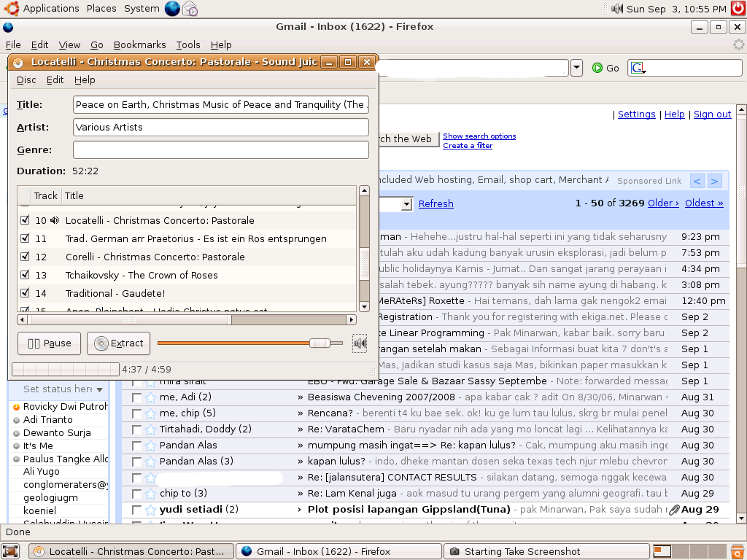Select the chip to (3) email checkbox
The height and width of the screenshot is (560, 747).
136,494
